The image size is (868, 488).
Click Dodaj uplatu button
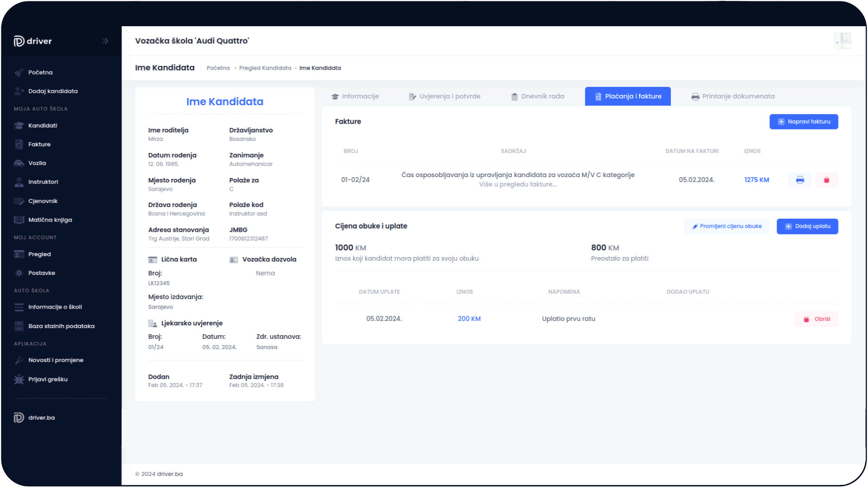point(808,226)
